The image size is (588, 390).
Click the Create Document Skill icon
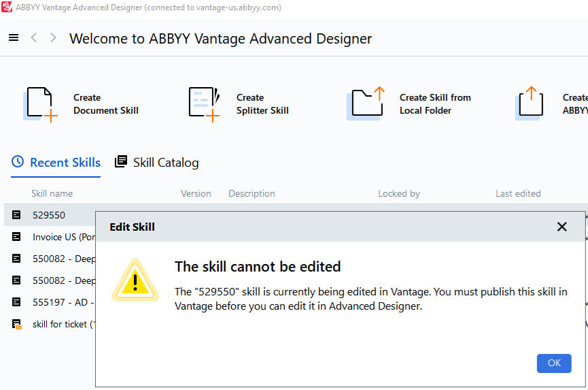[x=41, y=104]
